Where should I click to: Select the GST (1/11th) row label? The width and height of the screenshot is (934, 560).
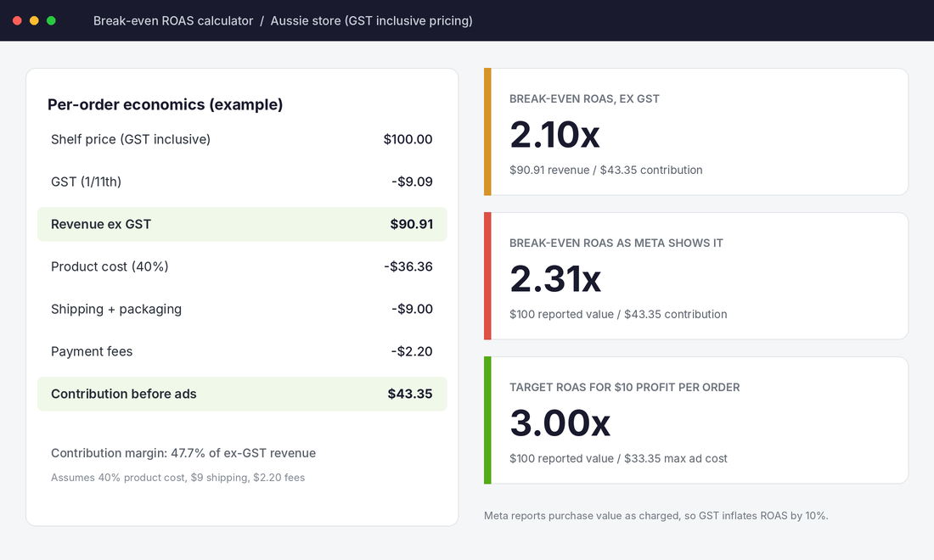(x=86, y=182)
